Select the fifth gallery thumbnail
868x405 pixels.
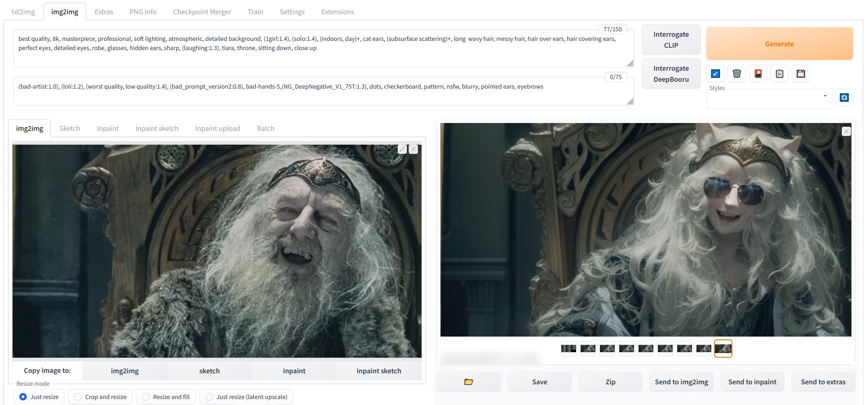646,349
